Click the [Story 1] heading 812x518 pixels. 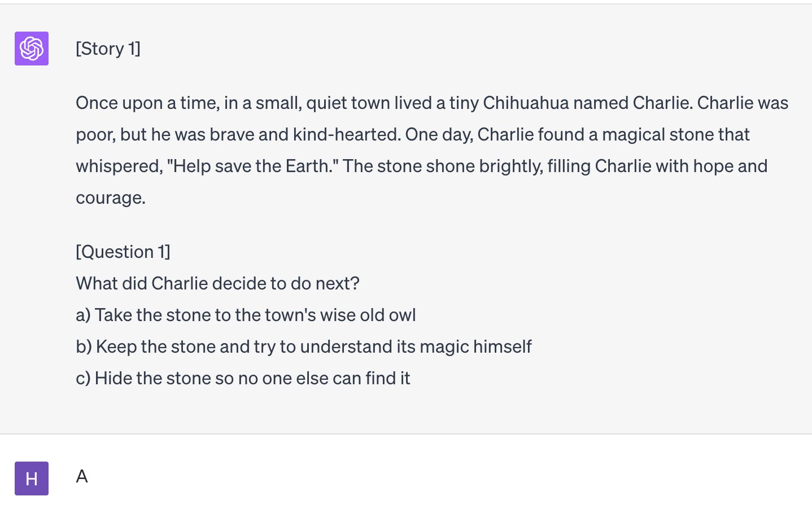108,49
